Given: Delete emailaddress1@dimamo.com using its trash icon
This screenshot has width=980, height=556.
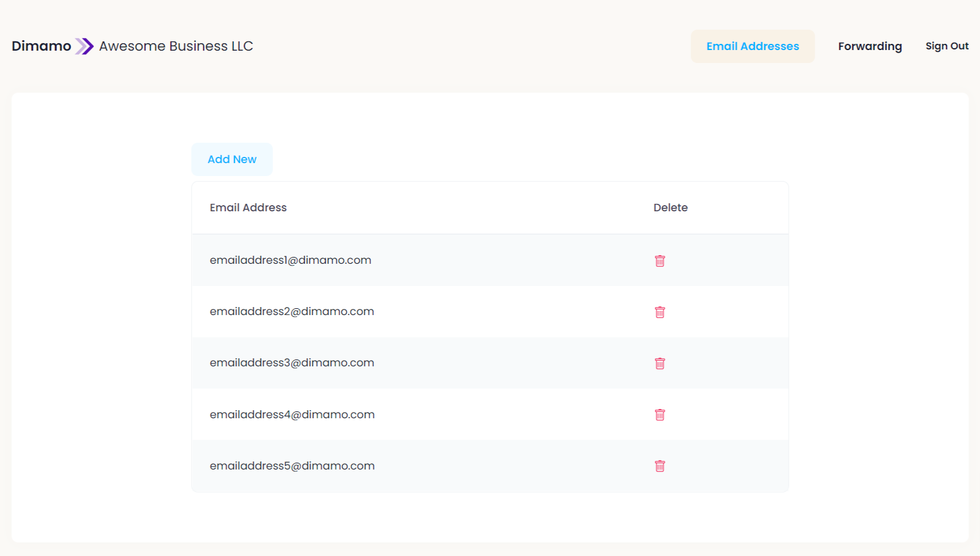Looking at the screenshot, I should point(660,261).
